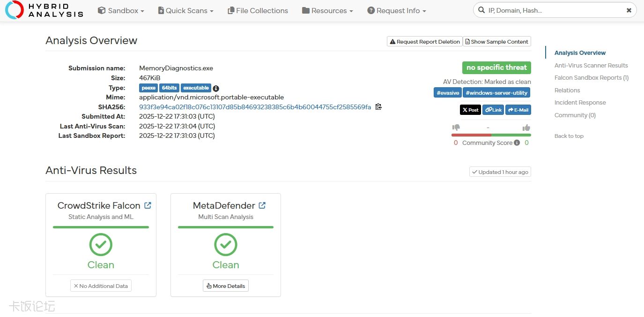Expand the Resources dropdown menu

coord(327,10)
